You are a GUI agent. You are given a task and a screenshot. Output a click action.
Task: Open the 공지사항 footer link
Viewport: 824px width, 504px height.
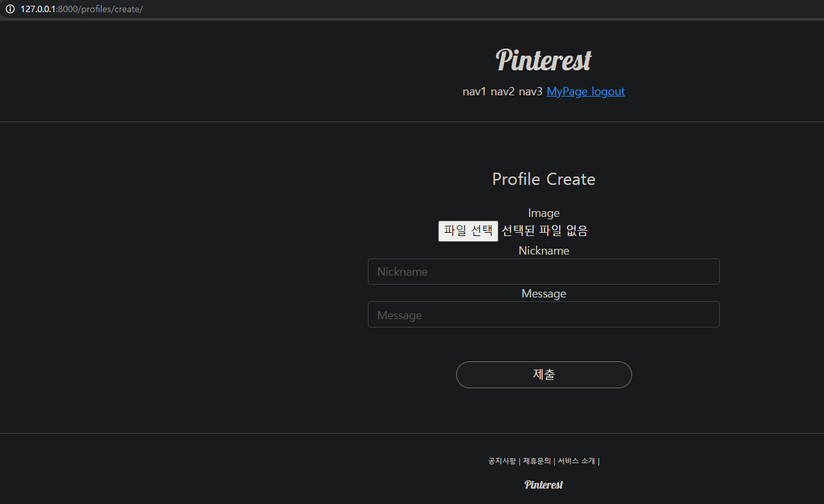point(502,461)
